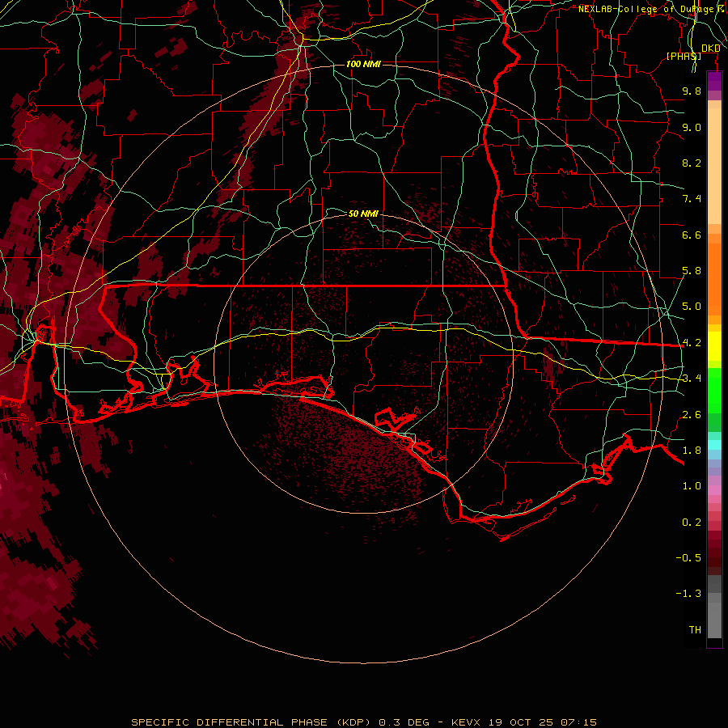
Task: Click the 1.0 color scale value
Action: [692, 486]
